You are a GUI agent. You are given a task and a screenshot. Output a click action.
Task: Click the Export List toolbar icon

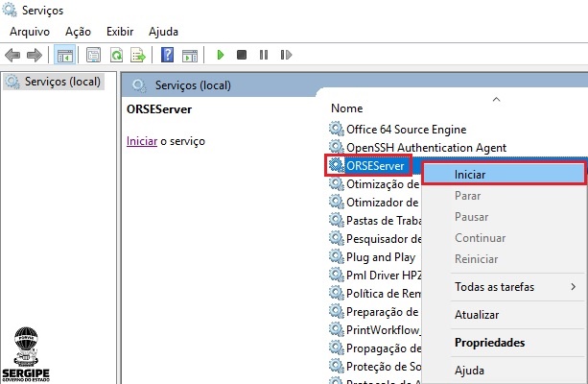pos(138,56)
